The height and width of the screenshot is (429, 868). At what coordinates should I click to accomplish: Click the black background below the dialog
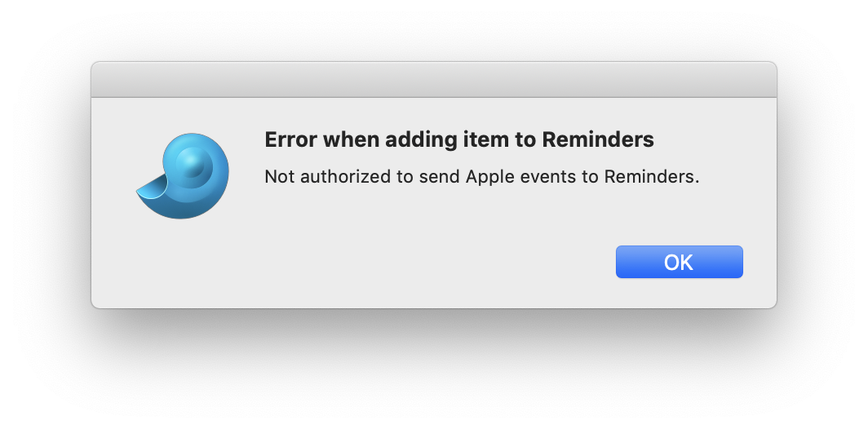pyautogui.click(x=433, y=367)
